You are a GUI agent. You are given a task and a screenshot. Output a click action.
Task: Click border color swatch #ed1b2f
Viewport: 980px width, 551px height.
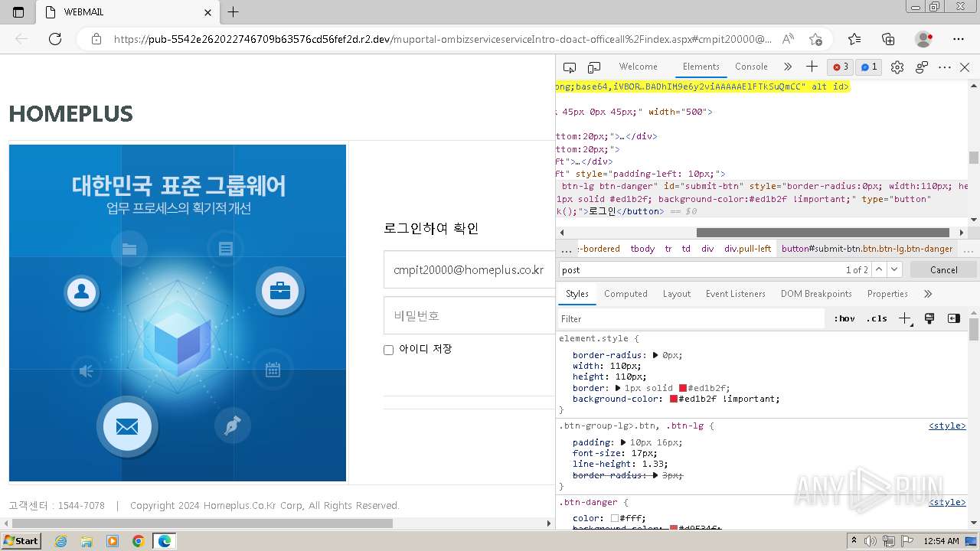click(683, 388)
